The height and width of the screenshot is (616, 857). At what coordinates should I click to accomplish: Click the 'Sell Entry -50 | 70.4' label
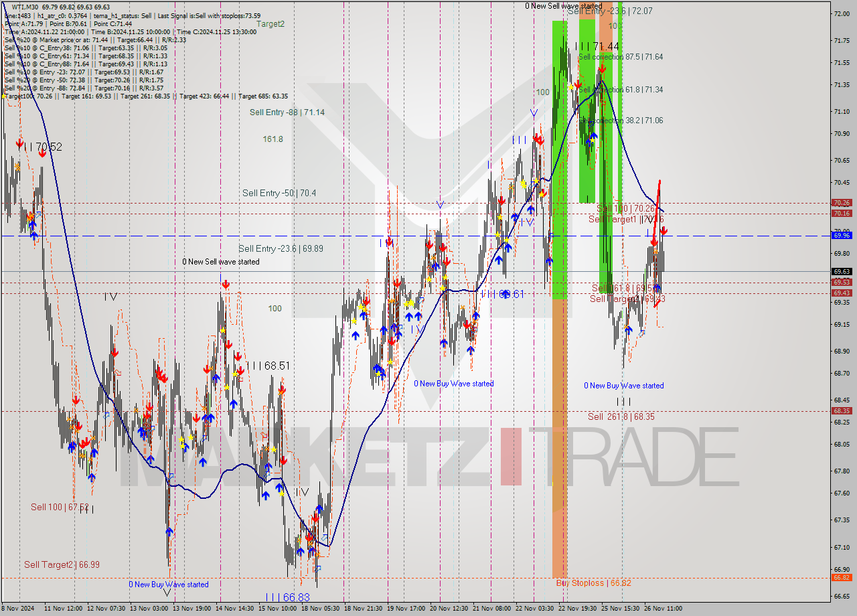tap(279, 193)
